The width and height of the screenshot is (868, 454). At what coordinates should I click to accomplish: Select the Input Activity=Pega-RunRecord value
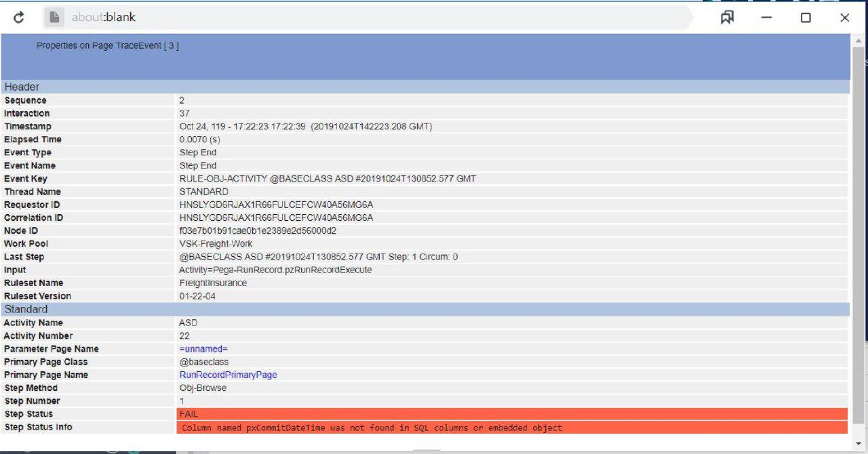point(275,270)
